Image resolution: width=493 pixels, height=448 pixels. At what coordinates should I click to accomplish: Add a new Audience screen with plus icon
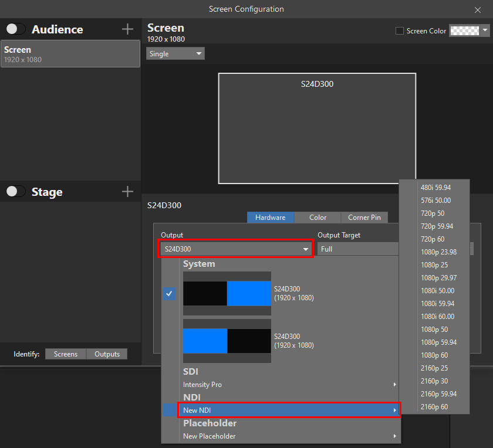coord(127,29)
